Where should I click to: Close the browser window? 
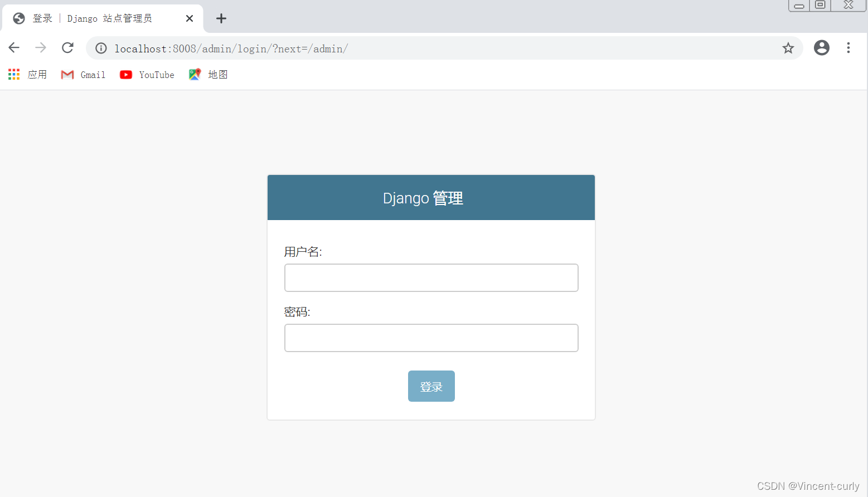pyautogui.click(x=848, y=6)
